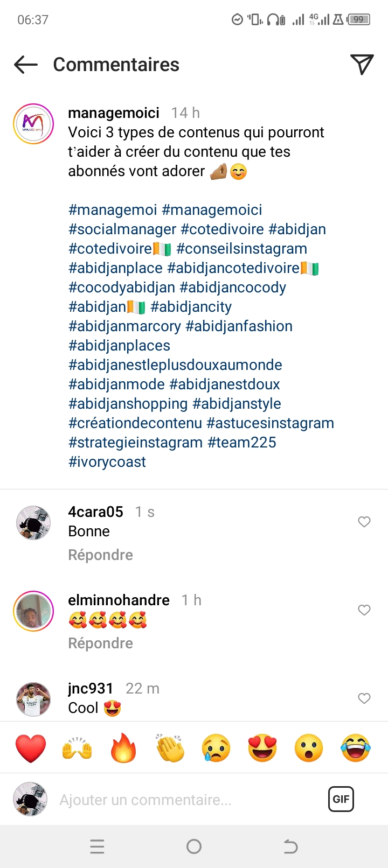This screenshot has height=868, width=388.
Task: Open the GIF picker
Action: (341, 799)
